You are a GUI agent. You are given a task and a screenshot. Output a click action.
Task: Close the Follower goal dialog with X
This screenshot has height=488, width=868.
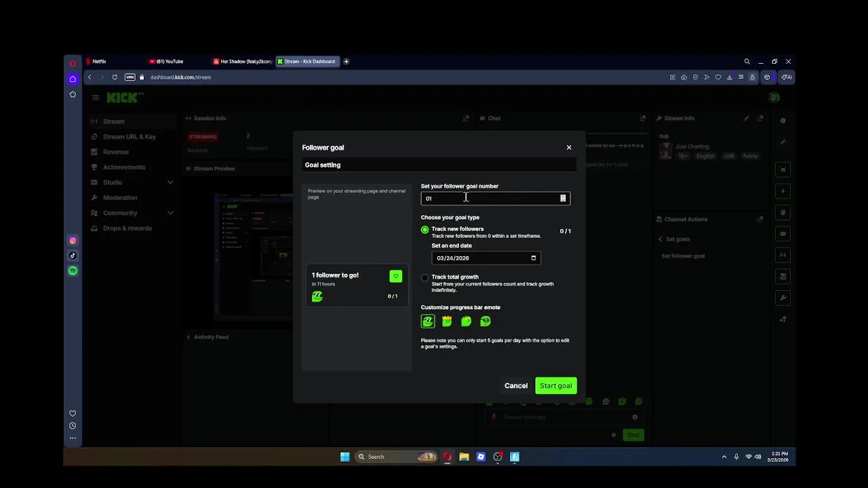pyautogui.click(x=569, y=148)
